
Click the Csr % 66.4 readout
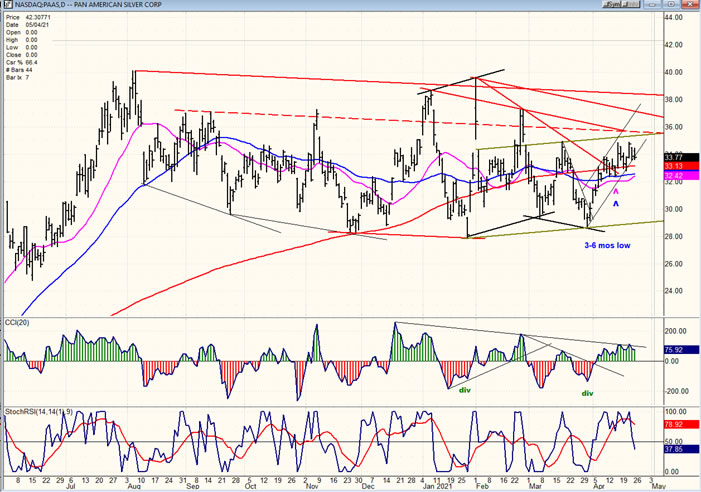(22, 63)
